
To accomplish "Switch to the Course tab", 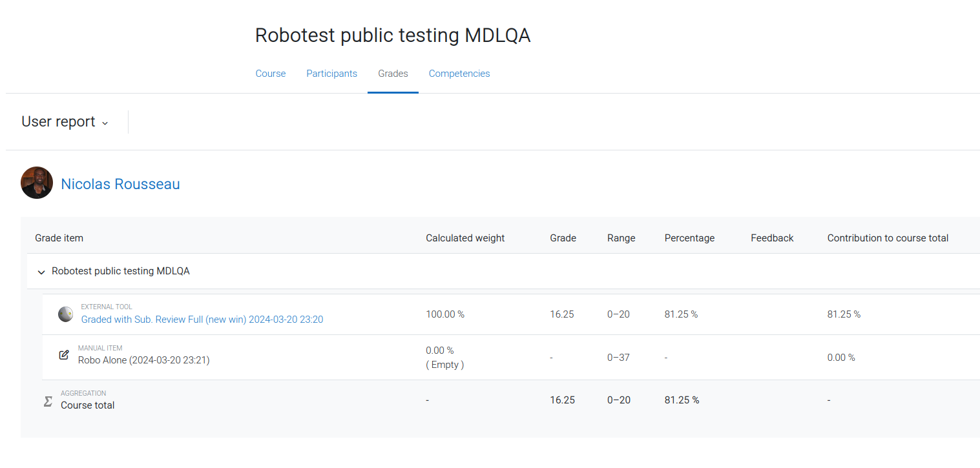I will [271, 74].
